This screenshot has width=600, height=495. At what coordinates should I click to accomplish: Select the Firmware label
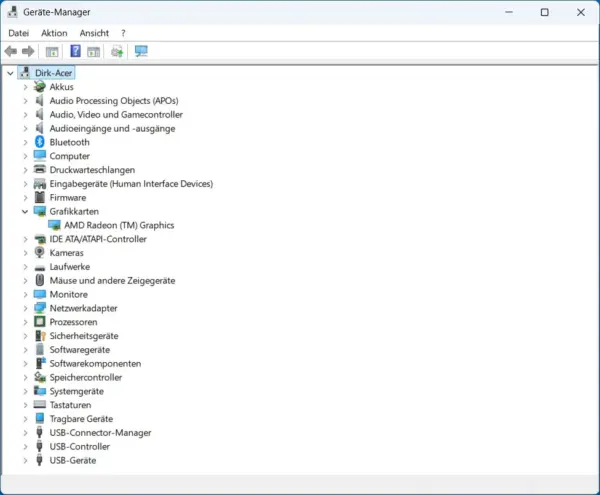[68, 197]
